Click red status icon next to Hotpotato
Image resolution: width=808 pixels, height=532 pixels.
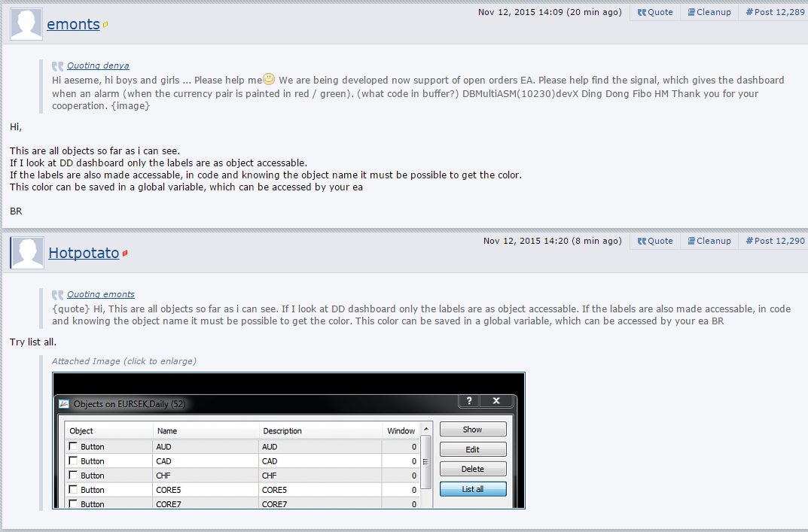(x=125, y=253)
